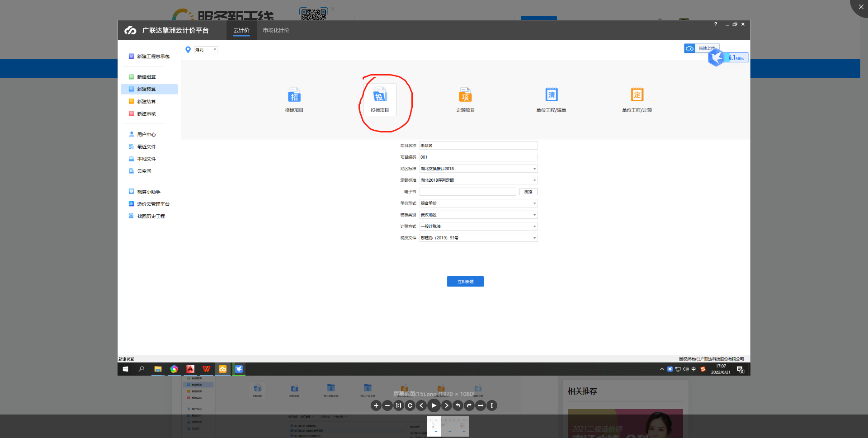Image resolution: width=868 pixels, height=438 pixels.
Task: Open the 湖北 region dropdown
Action: pos(206,50)
